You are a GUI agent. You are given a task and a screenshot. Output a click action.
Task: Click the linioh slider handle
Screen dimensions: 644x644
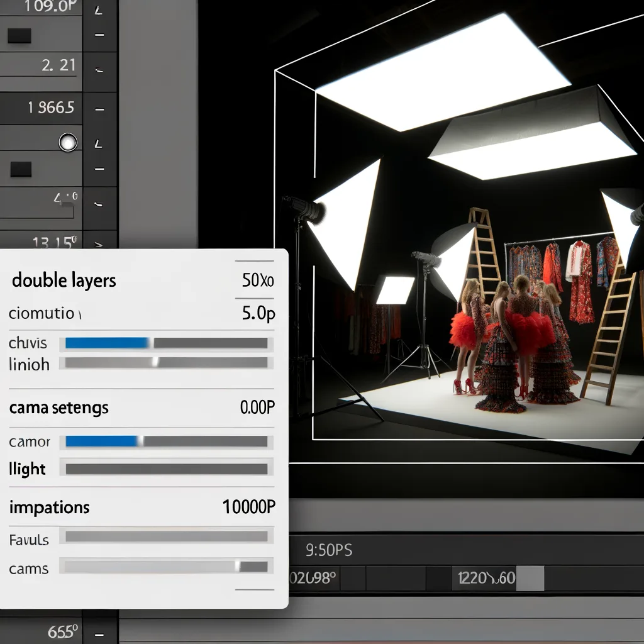[155, 363]
